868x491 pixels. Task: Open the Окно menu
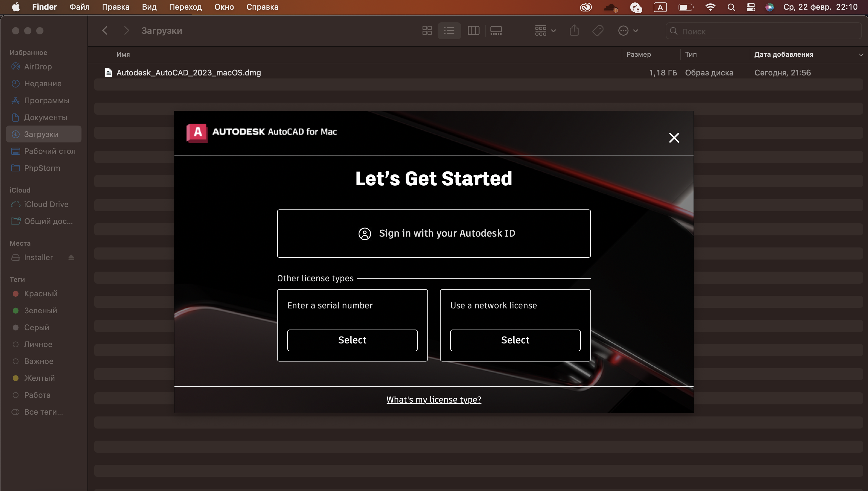point(224,7)
